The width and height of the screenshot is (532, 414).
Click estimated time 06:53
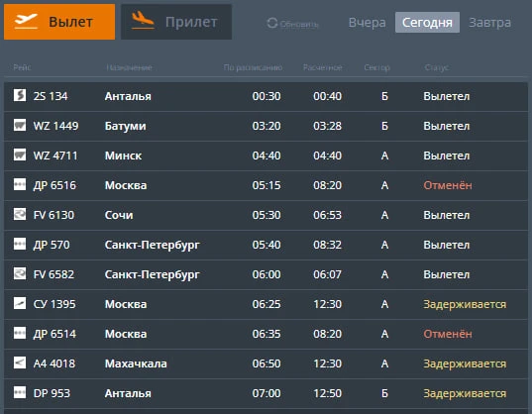click(x=327, y=215)
